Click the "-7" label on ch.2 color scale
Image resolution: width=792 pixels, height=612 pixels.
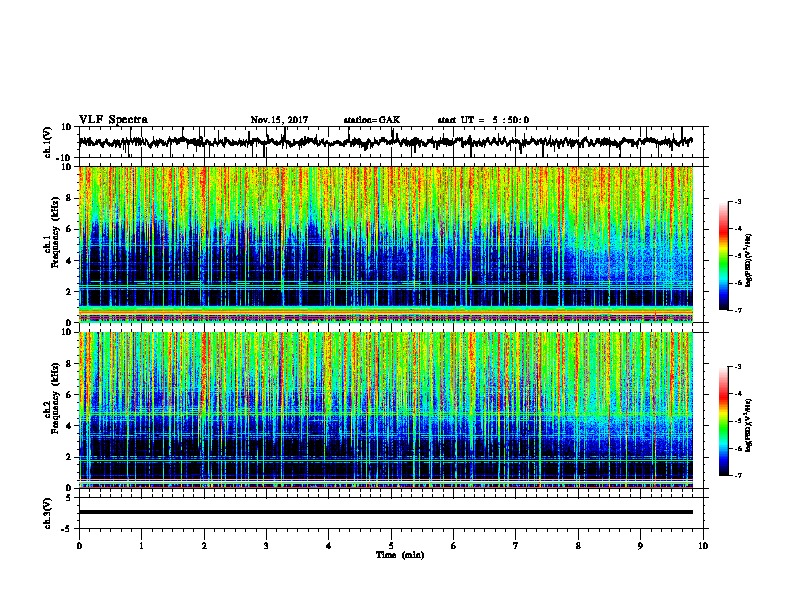(x=737, y=475)
